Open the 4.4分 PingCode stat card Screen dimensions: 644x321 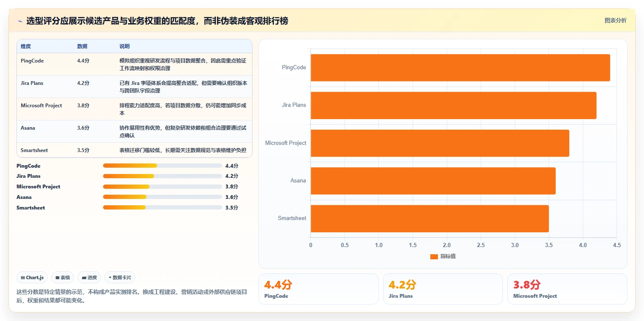coord(318,289)
